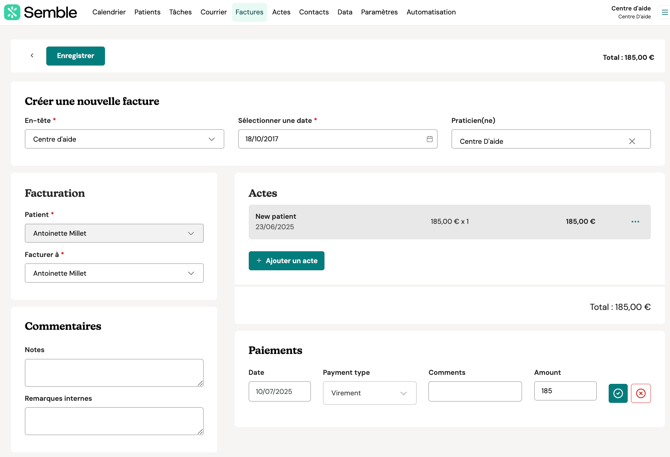Clear the Praticien(ne) field with the X icon
The image size is (670, 457).
pyautogui.click(x=632, y=141)
